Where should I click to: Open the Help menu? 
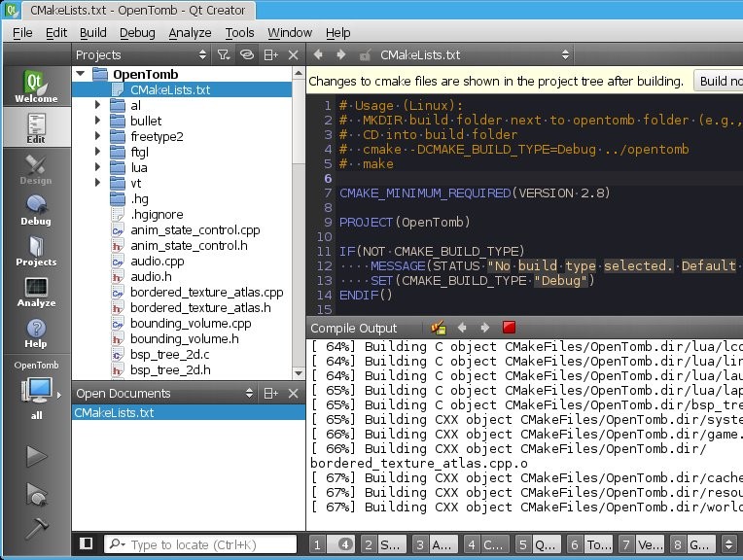(x=337, y=33)
